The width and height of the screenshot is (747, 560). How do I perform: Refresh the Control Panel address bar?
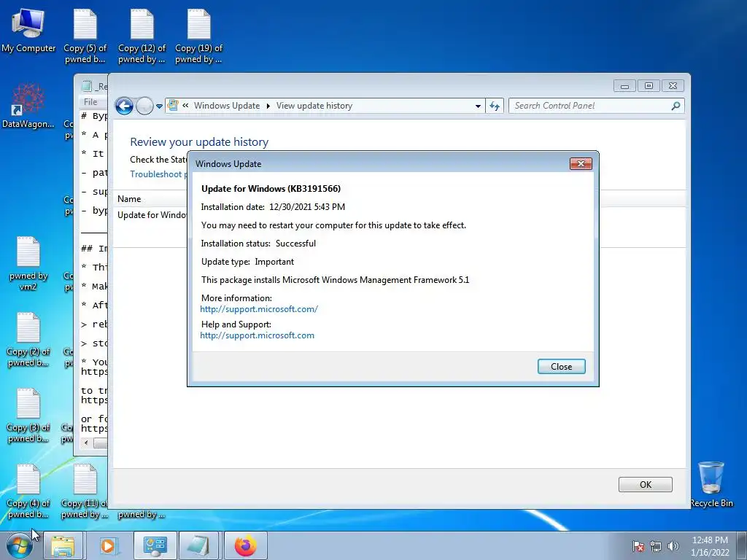495,106
